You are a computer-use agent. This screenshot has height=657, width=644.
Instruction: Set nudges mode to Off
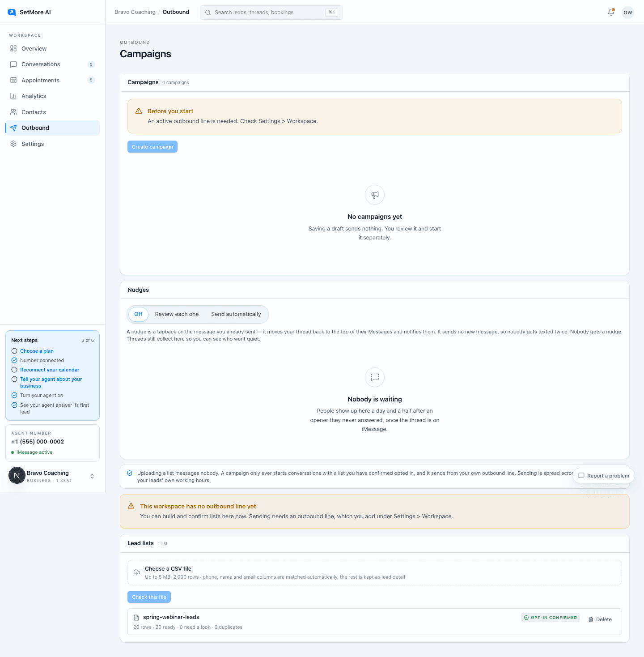coord(138,314)
